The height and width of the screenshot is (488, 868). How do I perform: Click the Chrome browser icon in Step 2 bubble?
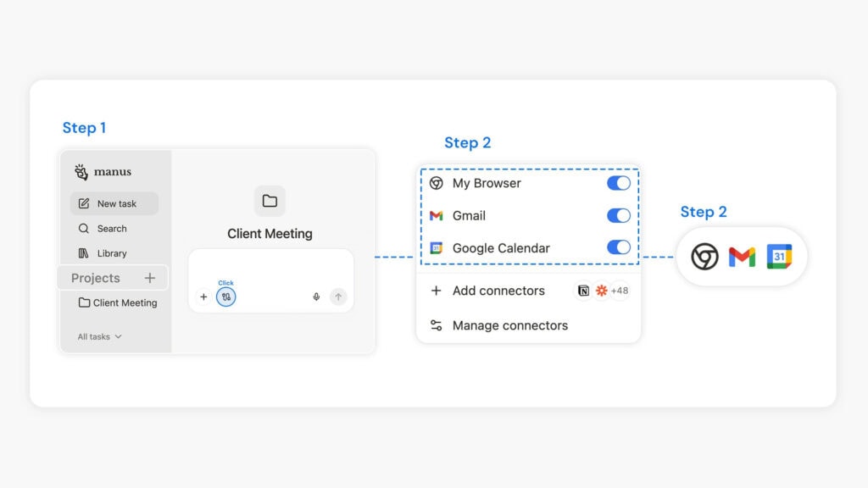click(x=704, y=256)
